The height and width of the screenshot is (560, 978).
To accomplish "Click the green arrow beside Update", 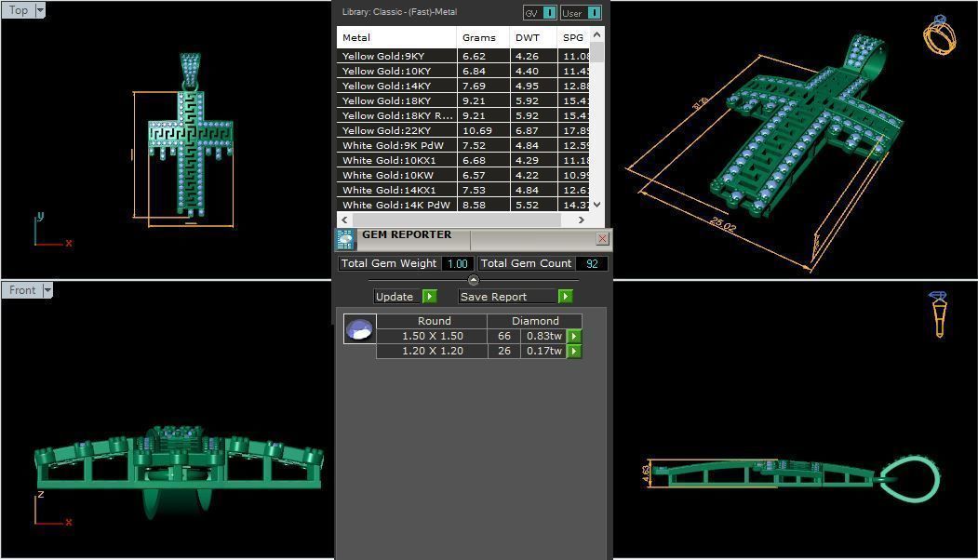I will [x=430, y=297].
